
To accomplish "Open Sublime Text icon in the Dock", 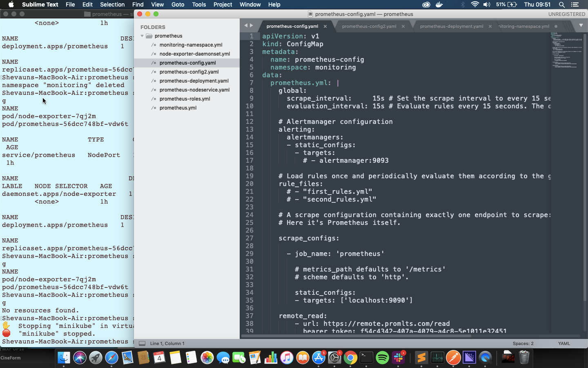I will [x=421, y=357].
